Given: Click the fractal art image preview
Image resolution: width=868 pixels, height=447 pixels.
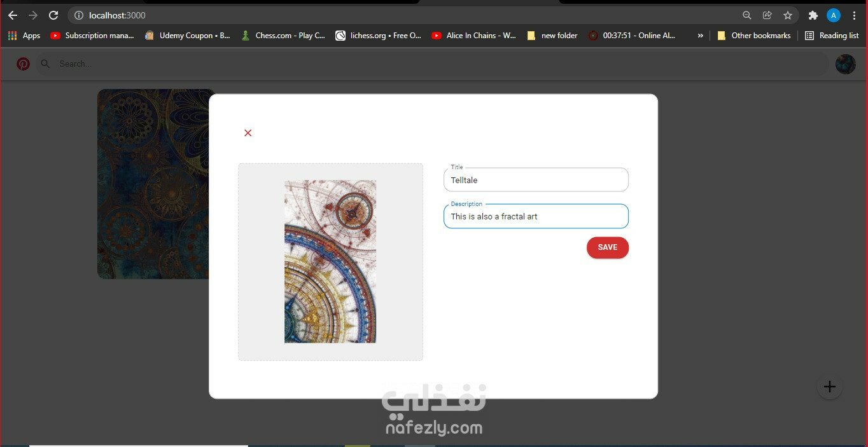Looking at the screenshot, I should point(330,261).
